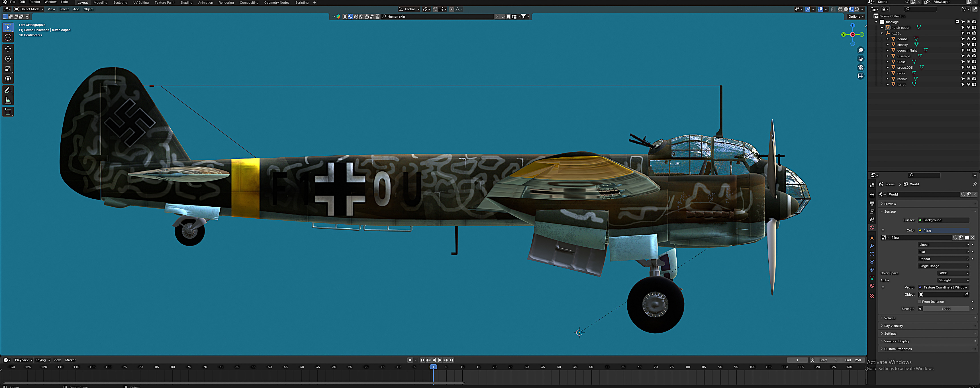Toggle proportional editing in header
Viewport: 980px width, 388px height.
452,9
